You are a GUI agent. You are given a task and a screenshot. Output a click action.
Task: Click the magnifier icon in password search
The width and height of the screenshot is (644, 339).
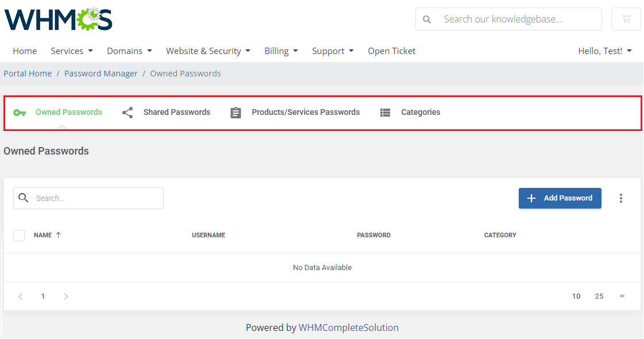pos(24,198)
